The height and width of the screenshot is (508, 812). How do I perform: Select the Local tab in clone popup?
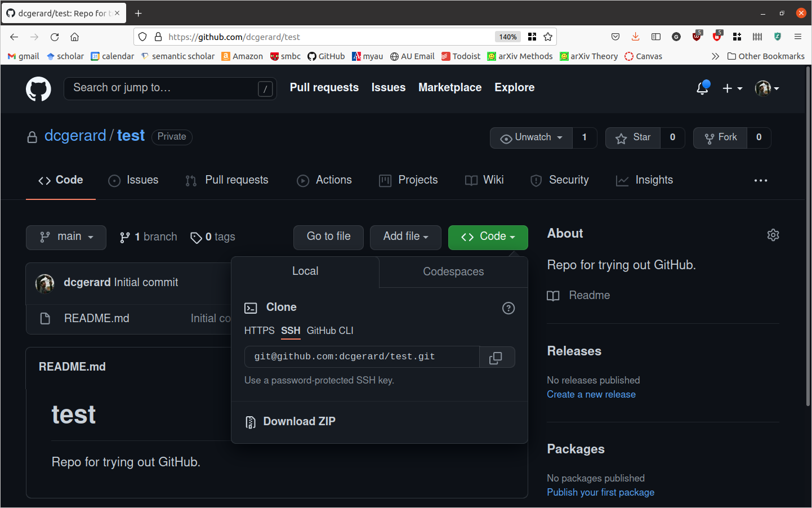pos(305,271)
